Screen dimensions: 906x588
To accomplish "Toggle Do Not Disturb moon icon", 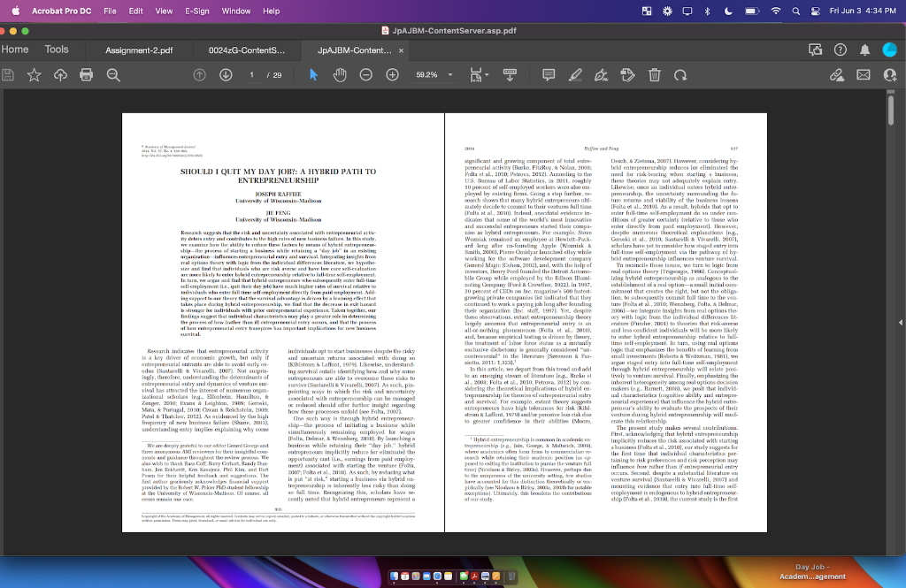I will [x=728, y=11].
